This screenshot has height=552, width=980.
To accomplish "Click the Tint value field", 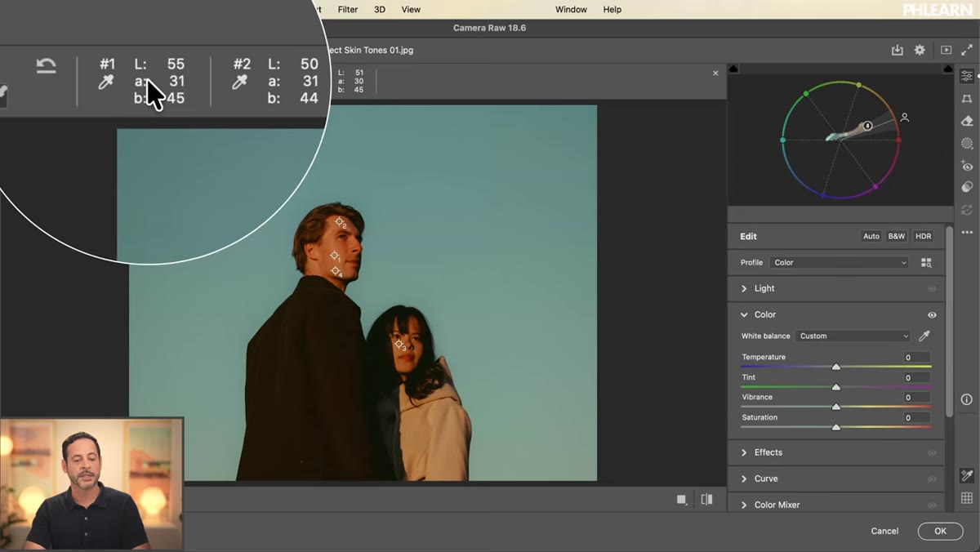I will pyautogui.click(x=917, y=378).
